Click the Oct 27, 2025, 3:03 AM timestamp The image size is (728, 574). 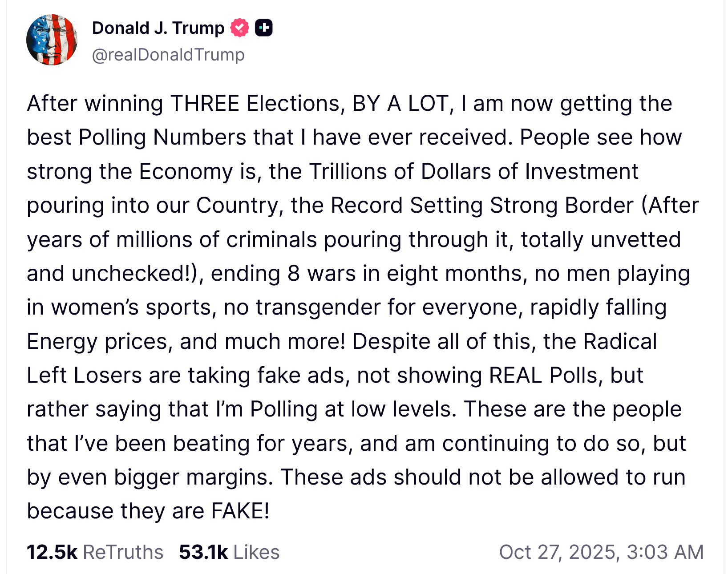(601, 552)
